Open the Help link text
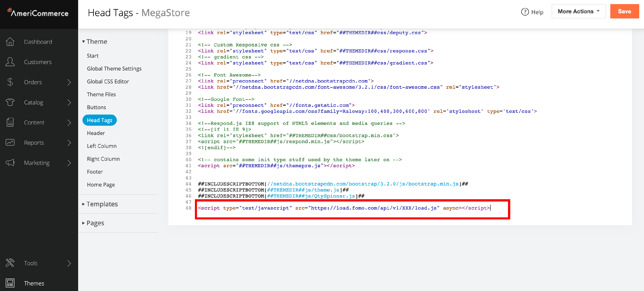Image resolution: width=644 pixels, height=291 pixels. pos(537,12)
